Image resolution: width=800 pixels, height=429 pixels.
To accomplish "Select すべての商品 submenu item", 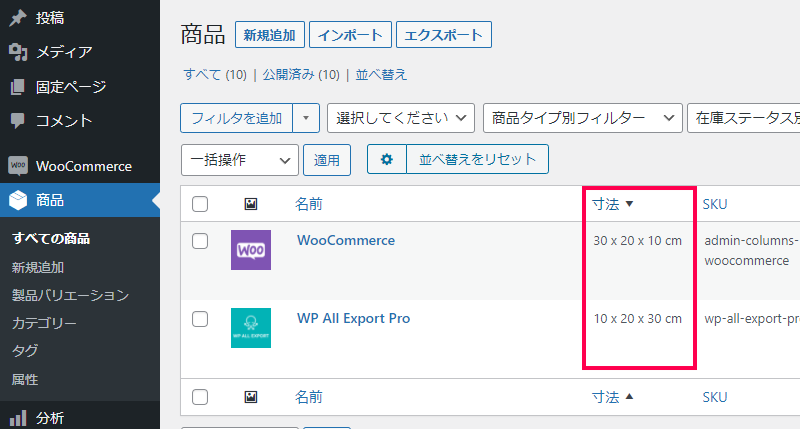I will (51, 238).
